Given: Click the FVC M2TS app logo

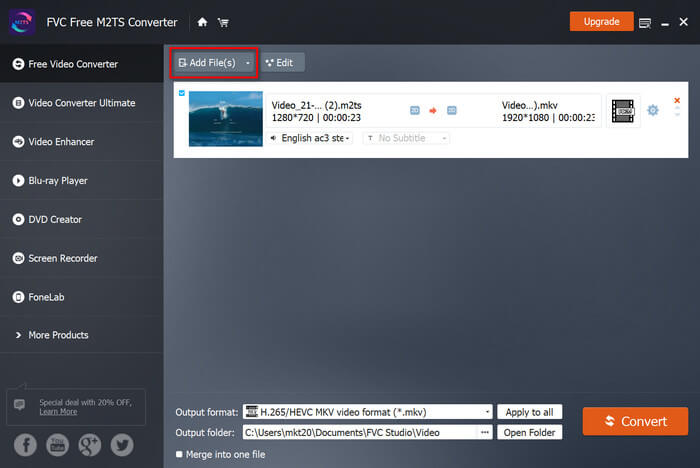Looking at the screenshot, I should point(21,22).
